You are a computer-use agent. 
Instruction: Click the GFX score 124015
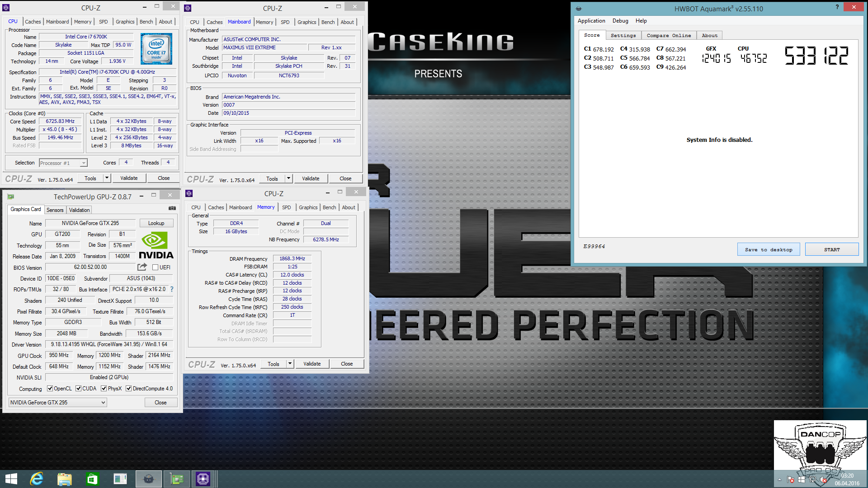coord(716,58)
